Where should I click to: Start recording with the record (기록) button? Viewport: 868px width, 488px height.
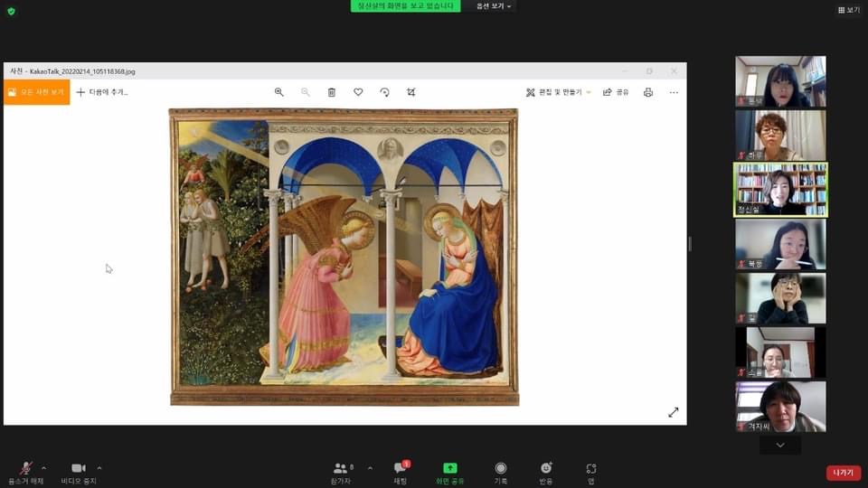(500, 474)
